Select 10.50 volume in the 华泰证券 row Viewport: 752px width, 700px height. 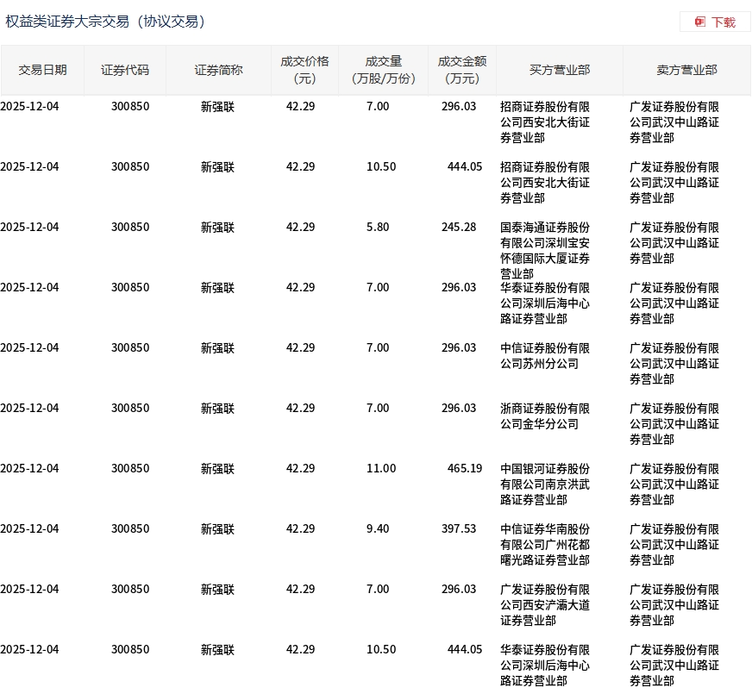point(381,649)
